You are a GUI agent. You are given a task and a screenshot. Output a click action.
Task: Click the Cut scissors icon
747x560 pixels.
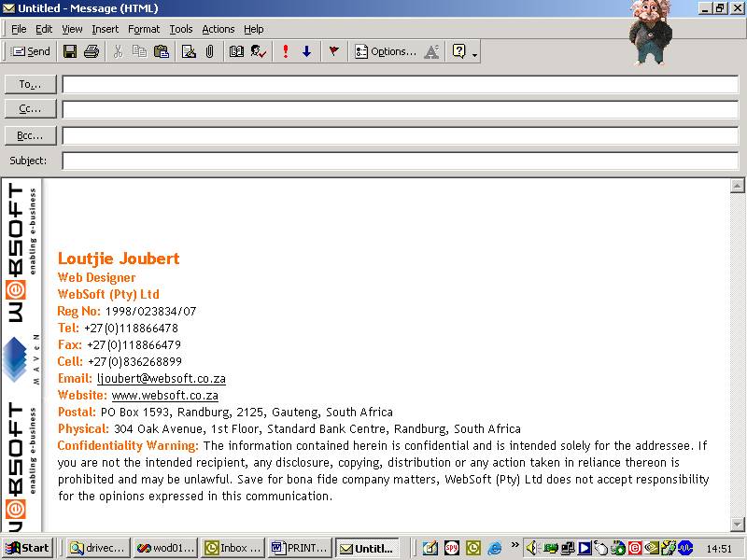(119, 51)
